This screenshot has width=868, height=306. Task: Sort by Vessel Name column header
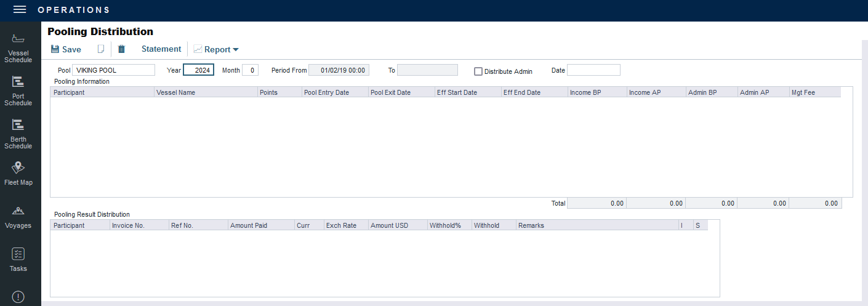(x=206, y=92)
